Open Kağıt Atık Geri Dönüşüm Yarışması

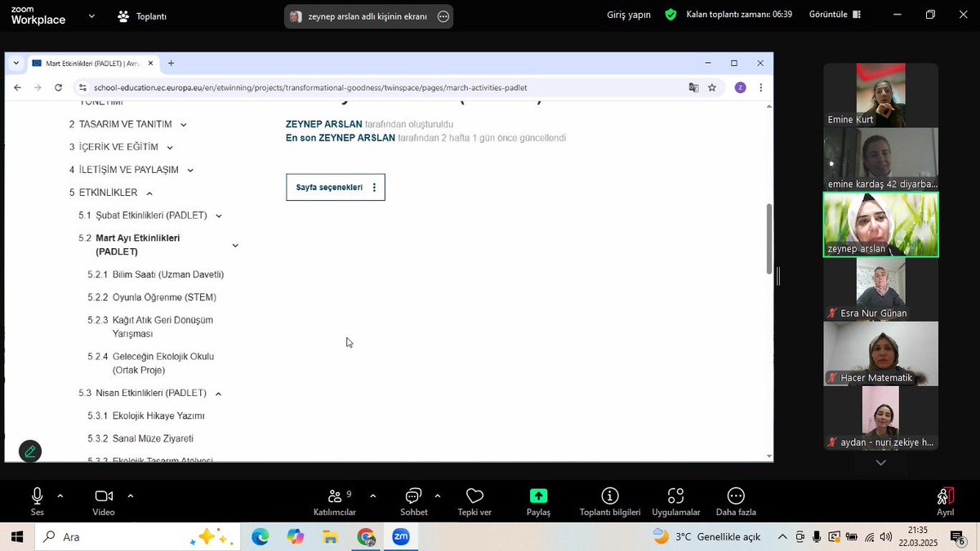coord(163,327)
